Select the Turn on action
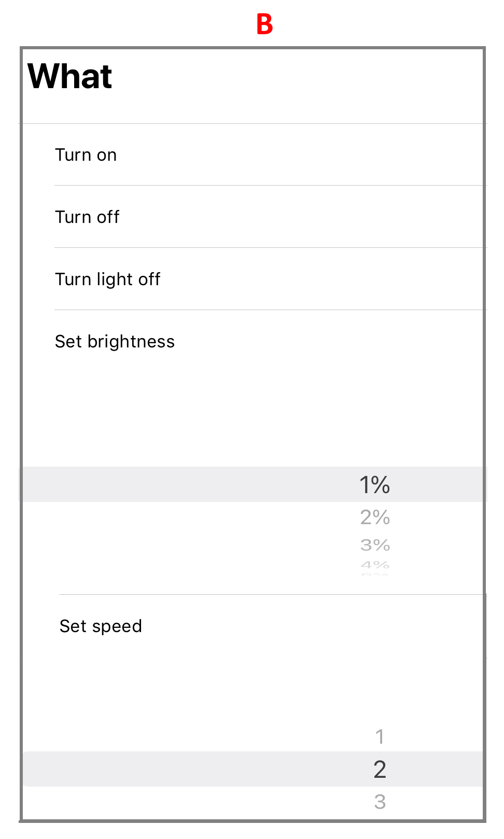This screenshot has height=839, width=504. click(253, 155)
